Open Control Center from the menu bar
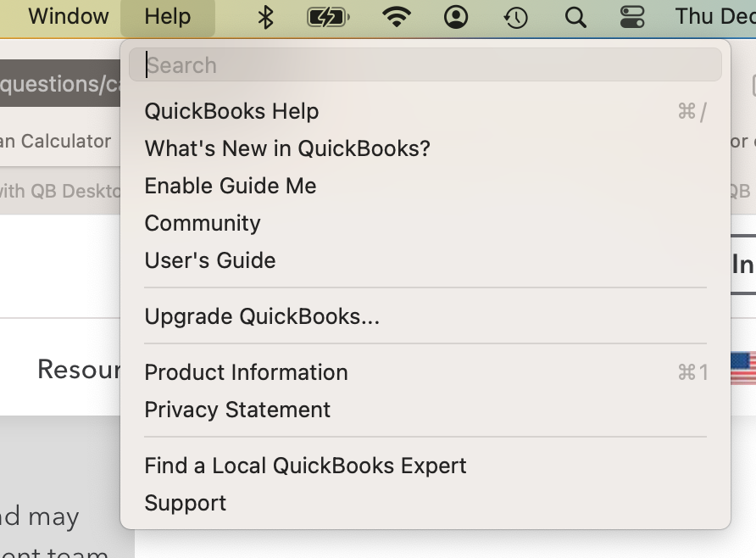756x558 pixels. (631, 16)
